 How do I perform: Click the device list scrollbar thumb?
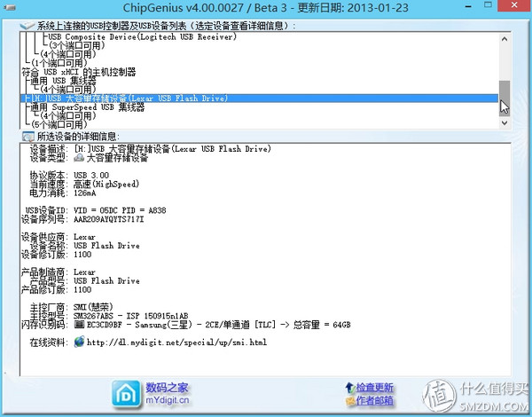pyautogui.click(x=505, y=98)
